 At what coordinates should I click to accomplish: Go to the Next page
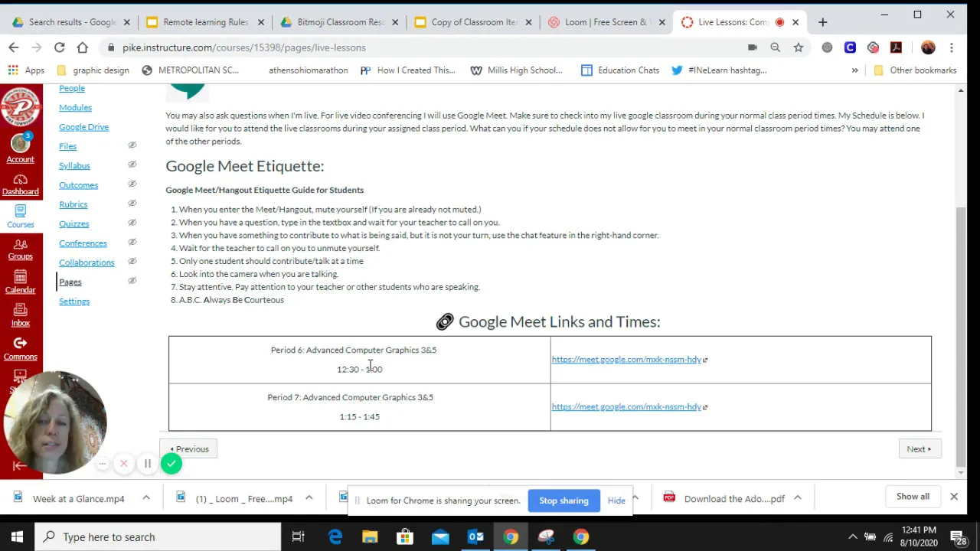920,449
